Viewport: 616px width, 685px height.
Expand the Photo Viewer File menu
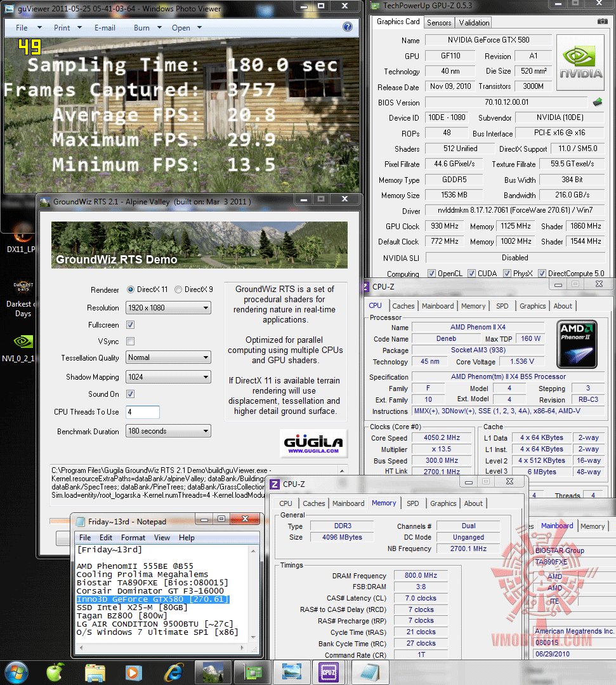tap(28, 27)
